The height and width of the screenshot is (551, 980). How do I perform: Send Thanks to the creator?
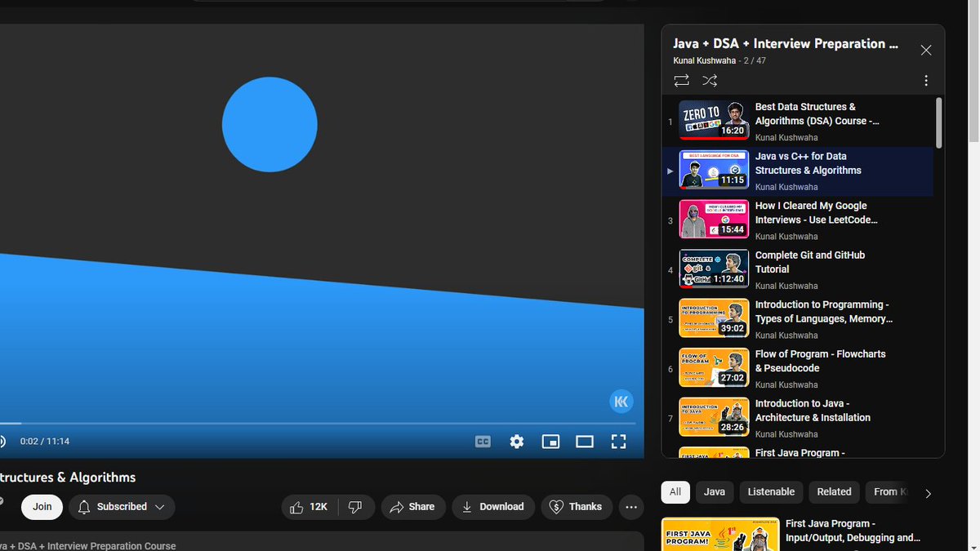coord(577,507)
